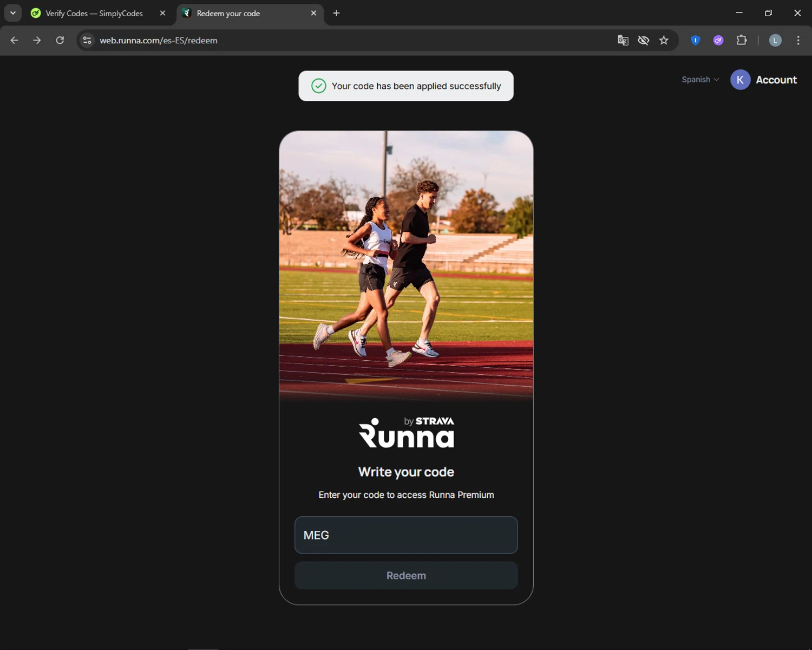Image resolution: width=812 pixels, height=650 pixels.
Task: Close the Verify Codes — SimplyCodes tab
Action: pyautogui.click(x=162, y=13)
